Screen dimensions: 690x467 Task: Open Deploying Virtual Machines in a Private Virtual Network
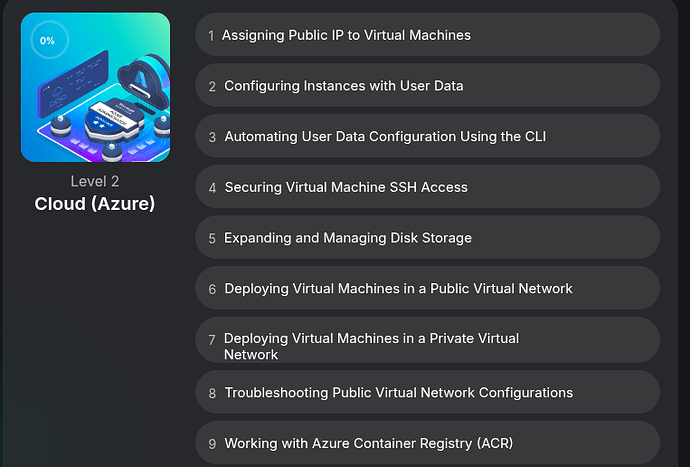click(371, 346)
